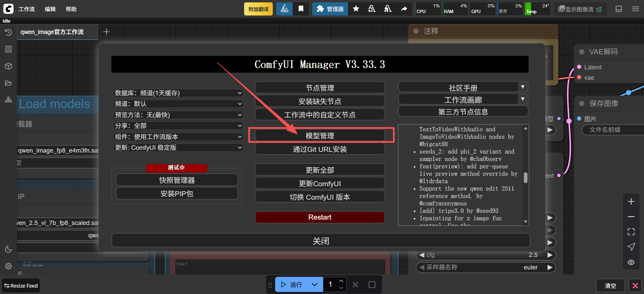Image resolution: width=644 pixels, height=294 pixels.
Task: Increase the run batch count stepper
Action: pos(341,281)
